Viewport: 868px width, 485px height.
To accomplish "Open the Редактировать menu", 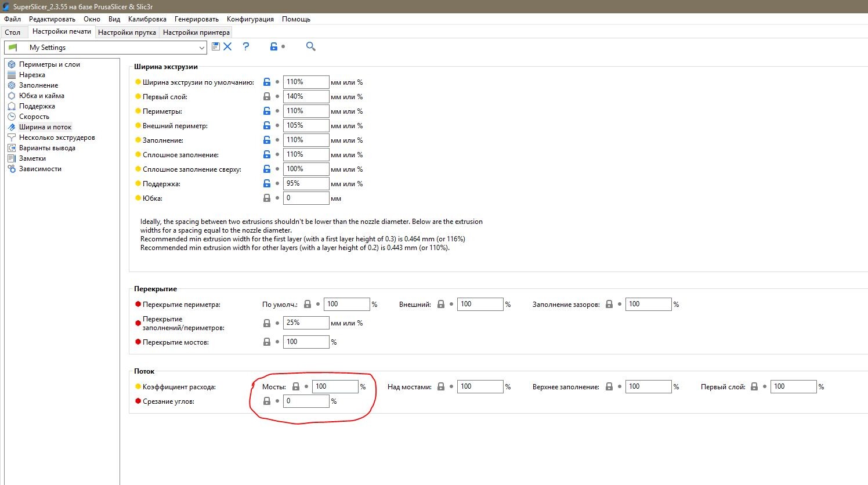I will pos(52,19).
